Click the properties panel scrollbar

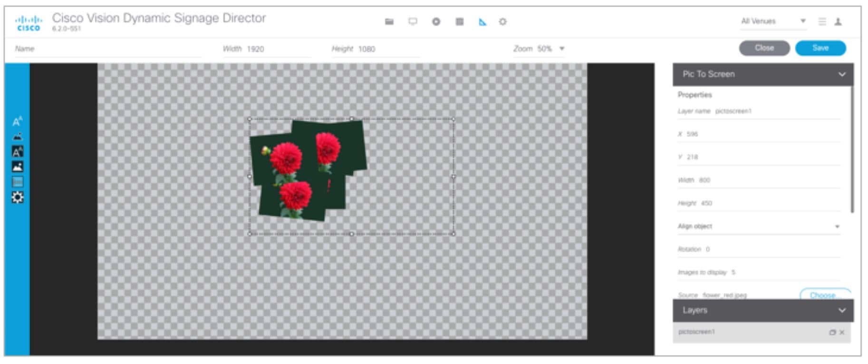852,149
